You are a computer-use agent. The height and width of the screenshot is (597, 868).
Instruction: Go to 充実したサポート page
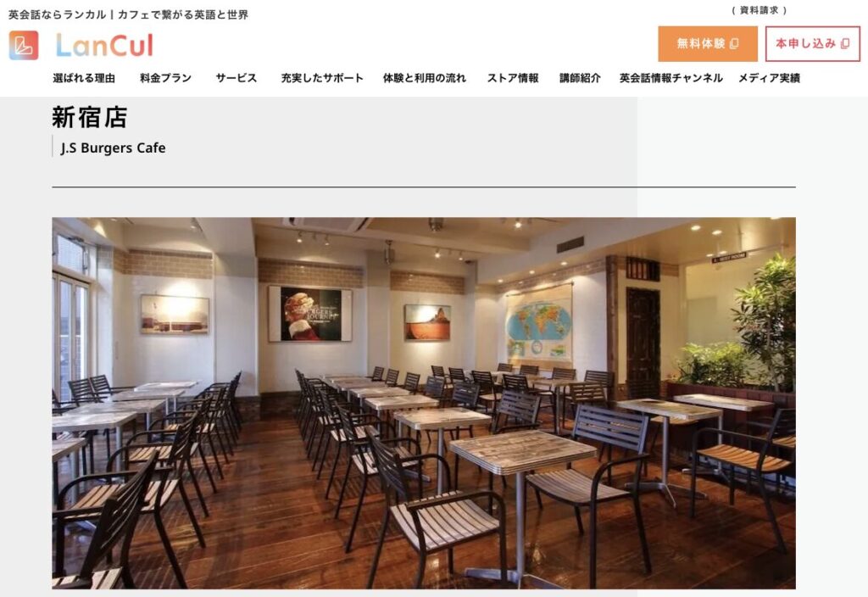click(x=322, y=78)
